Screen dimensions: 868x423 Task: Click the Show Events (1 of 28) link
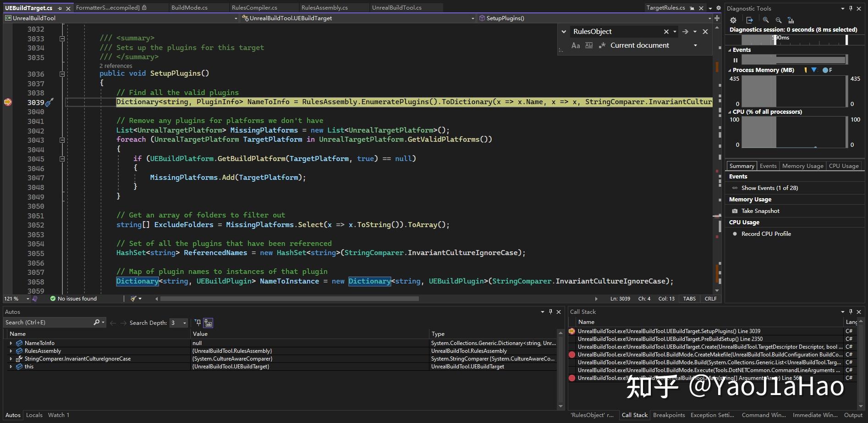point(769,188)
